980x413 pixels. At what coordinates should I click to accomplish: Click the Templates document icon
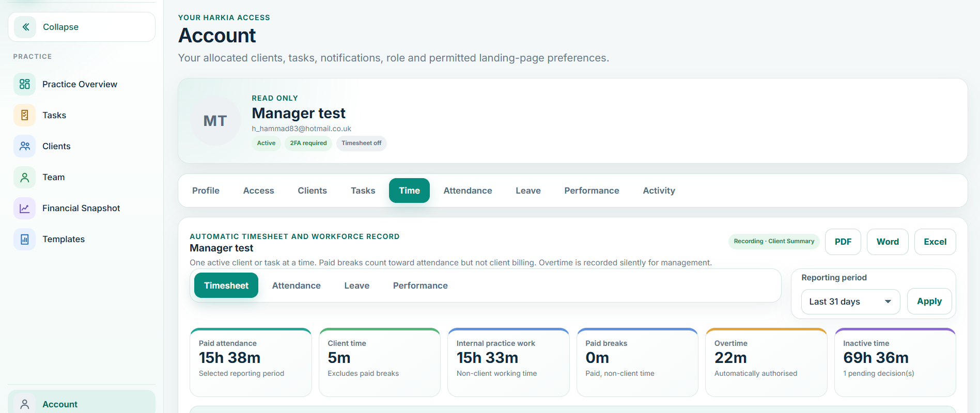[x=24, y=239]
